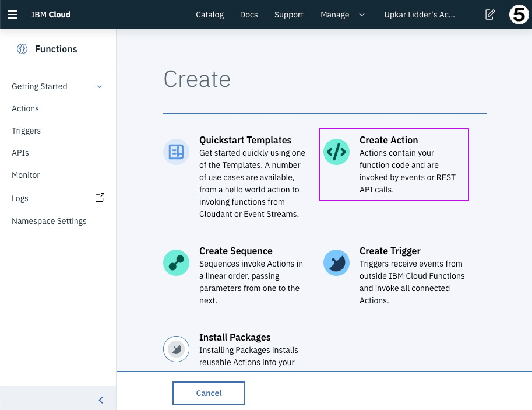Go to APIs in the sidebar
Viewport: 532px width, 410px height.
20,153
